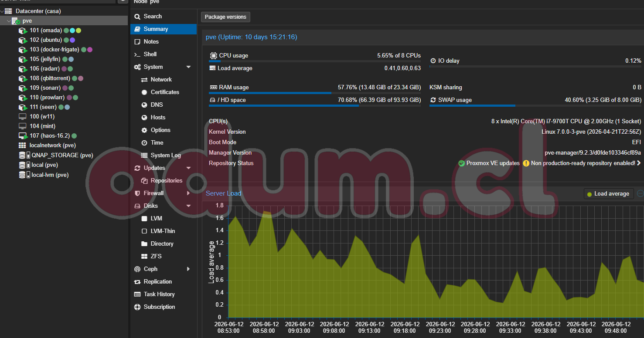Viewport: 644px width, 338px height.
Task: Click the 'pve-manager/9.2.3/d0fde103346cf89a' version text
Action: [x=593, y=153]
